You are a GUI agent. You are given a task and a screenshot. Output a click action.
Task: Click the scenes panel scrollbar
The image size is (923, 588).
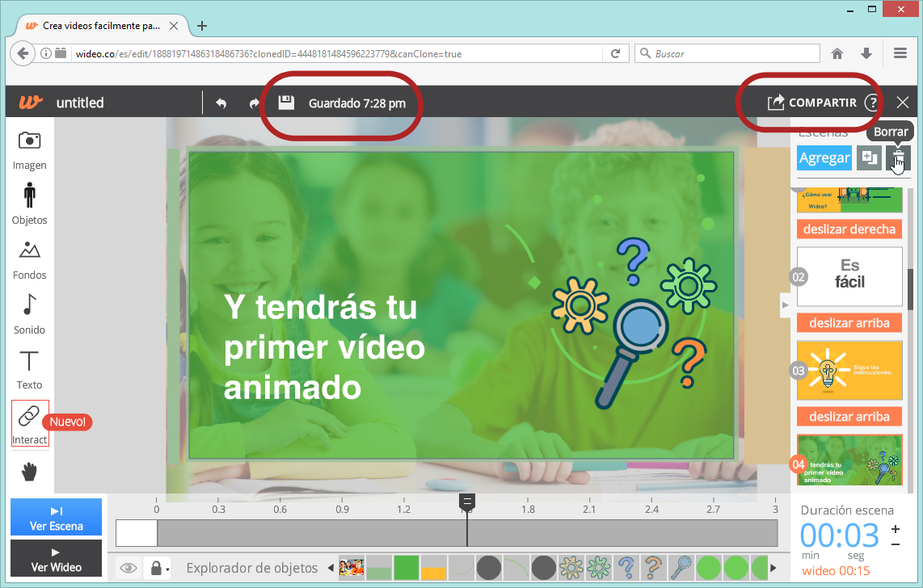pyautogui.click(x=911, y=288)
